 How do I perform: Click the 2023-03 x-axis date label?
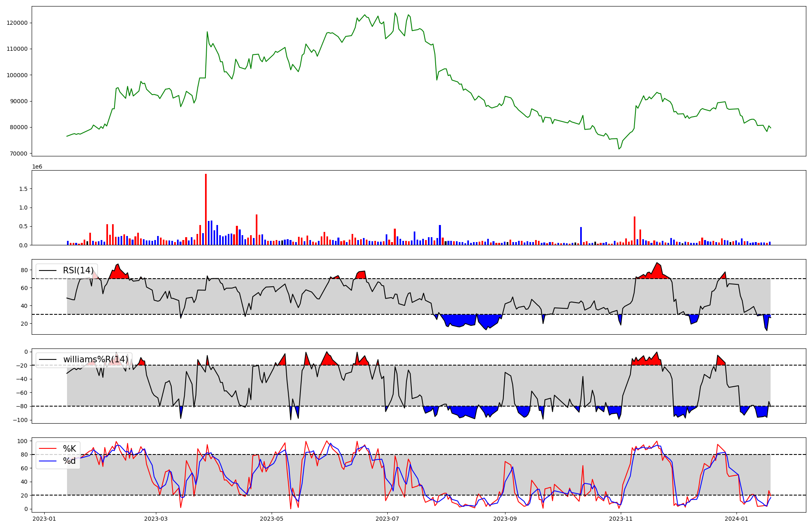coord(156,519)
